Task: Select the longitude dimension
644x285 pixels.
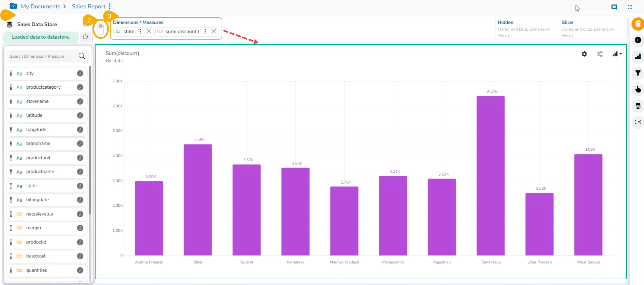Action: pos(47,130)
